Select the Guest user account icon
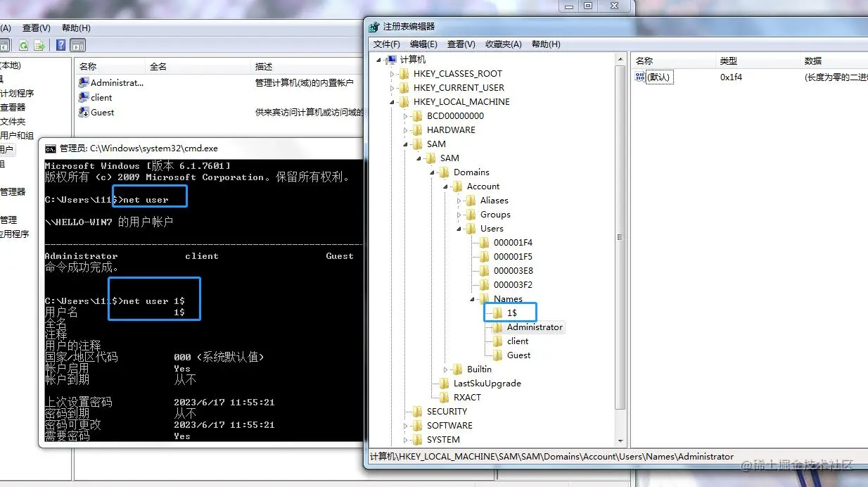Viewport: 868px width, 487px height. click(x=84, y=112)
